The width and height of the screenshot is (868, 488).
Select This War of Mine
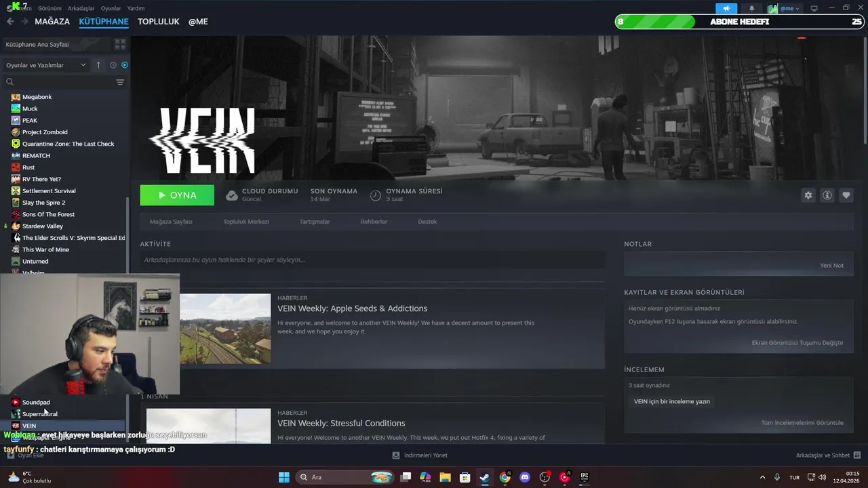point(45,249)
